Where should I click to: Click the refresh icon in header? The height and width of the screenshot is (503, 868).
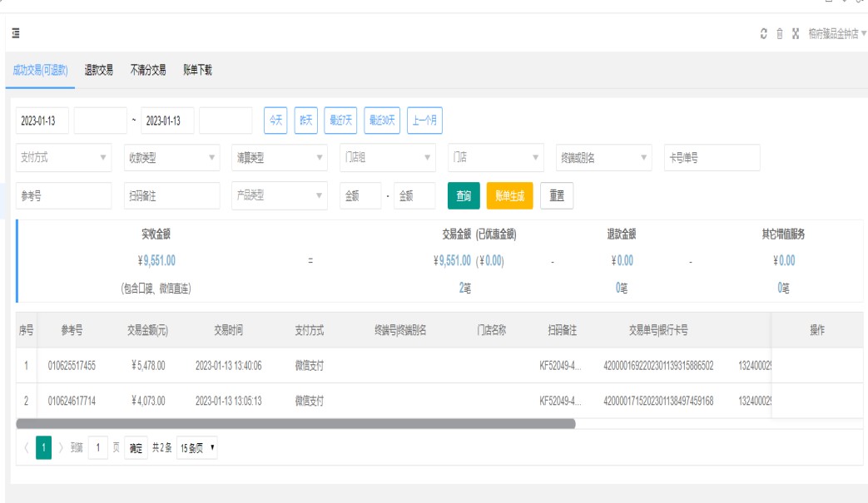click(763, 34)
